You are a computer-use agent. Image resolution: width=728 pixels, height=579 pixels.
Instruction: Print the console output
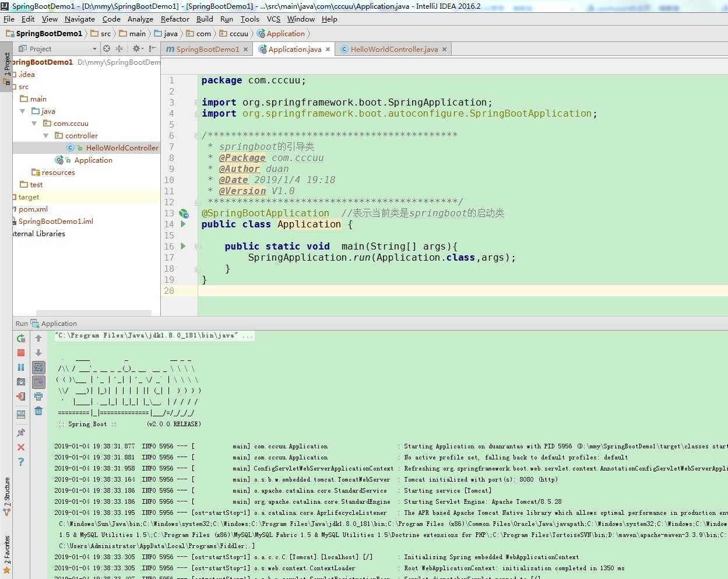pos(38,396)
